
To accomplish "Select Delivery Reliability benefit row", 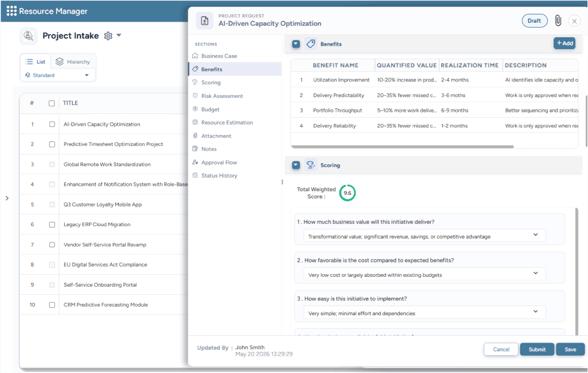I will pyautogui.click(x=435, y=126).
